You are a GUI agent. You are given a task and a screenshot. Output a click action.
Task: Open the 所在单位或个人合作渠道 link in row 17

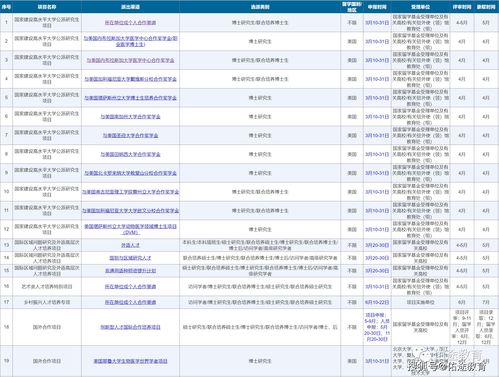click(x=130, y=302)
